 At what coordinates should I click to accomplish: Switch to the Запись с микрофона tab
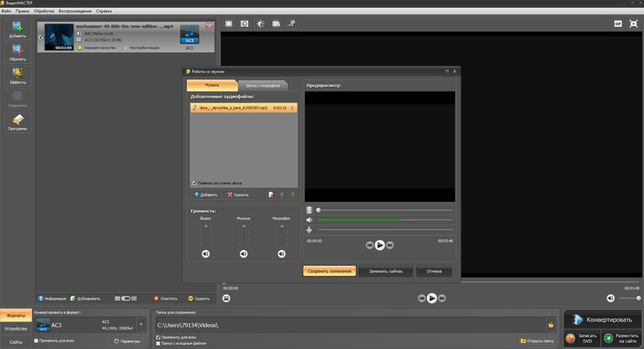coord(262,86)
